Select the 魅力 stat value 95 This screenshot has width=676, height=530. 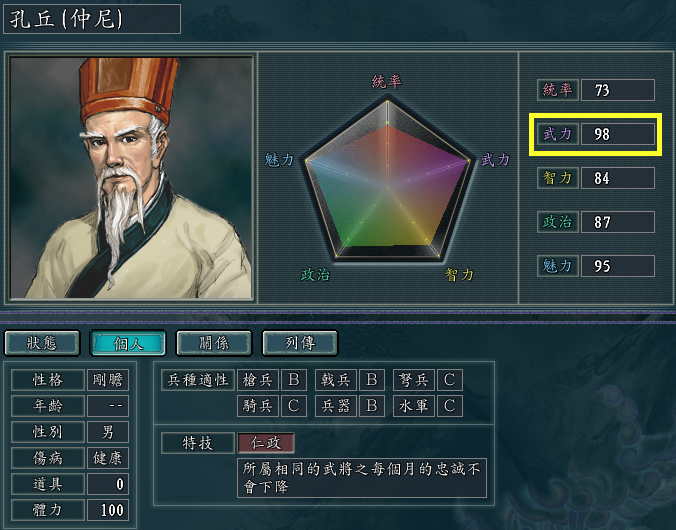618,266
